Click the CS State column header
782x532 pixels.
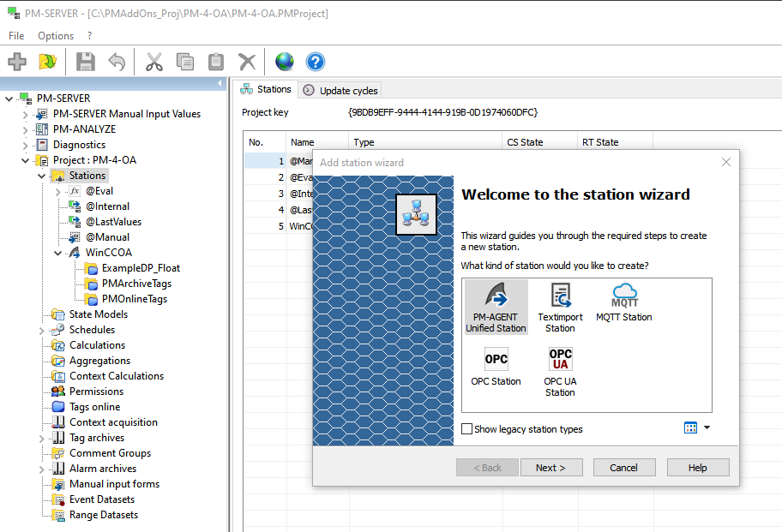(x=539, y=142)
